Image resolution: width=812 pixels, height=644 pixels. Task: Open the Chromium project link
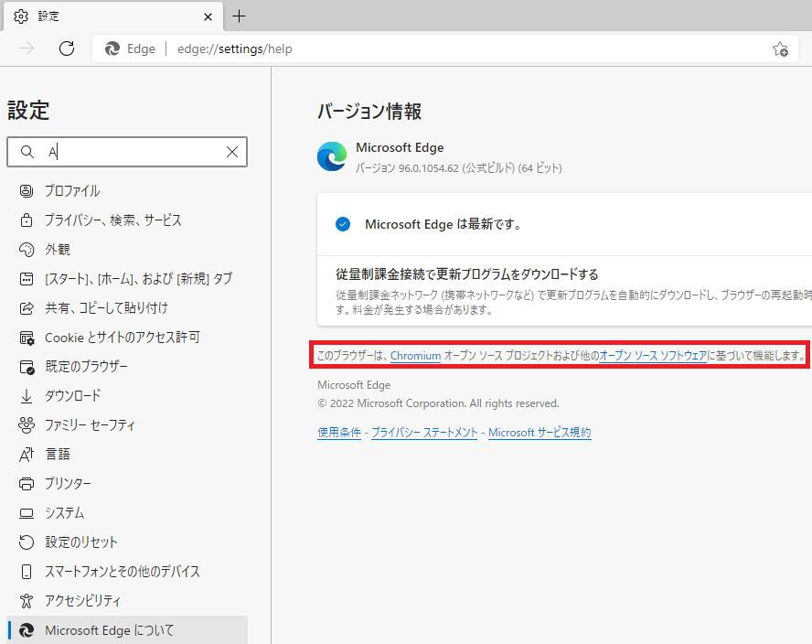click(415, 356)
